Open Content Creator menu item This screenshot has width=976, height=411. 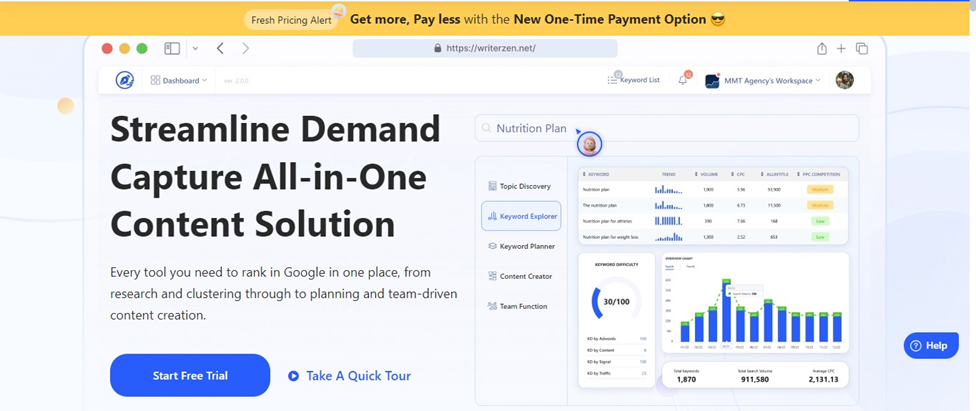pyautogui.click(x=519, y=276)
